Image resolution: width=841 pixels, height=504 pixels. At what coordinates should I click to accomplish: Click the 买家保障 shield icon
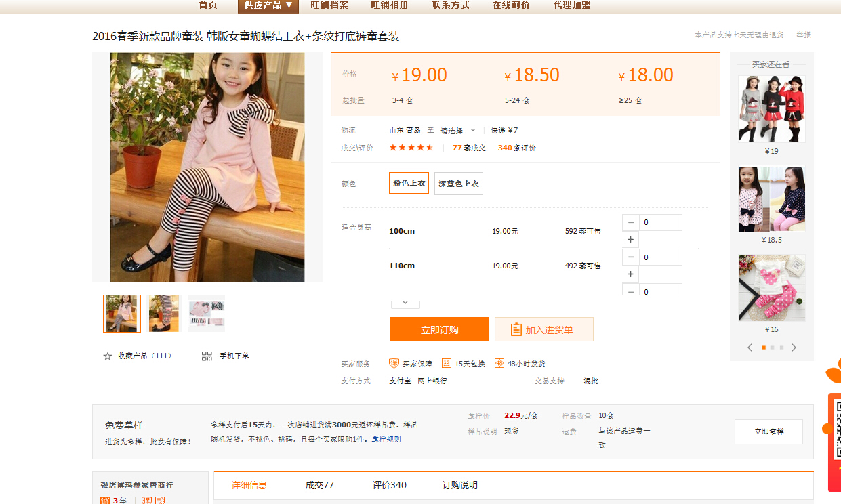tap(394, 364)
